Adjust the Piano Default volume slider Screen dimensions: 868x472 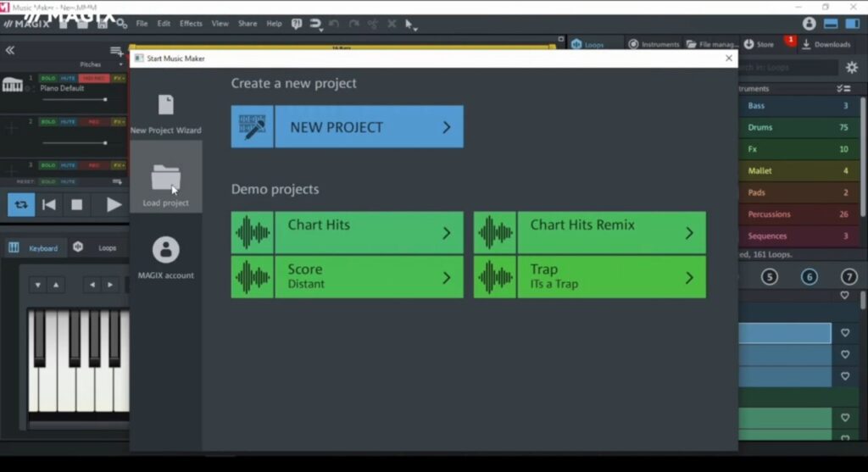[75, 100]
